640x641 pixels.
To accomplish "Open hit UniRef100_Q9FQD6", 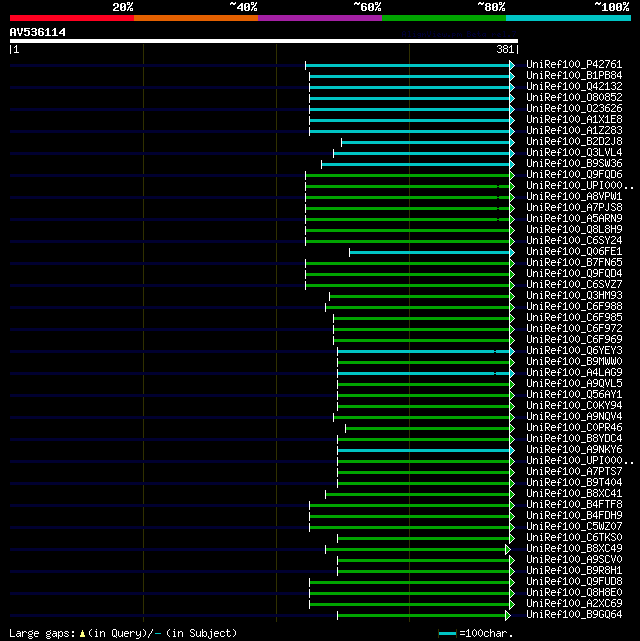I will (574, 175).
